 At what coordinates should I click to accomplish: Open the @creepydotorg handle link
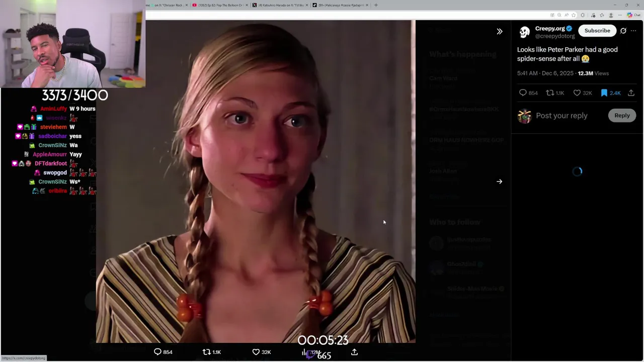click(x=555, y=36)
